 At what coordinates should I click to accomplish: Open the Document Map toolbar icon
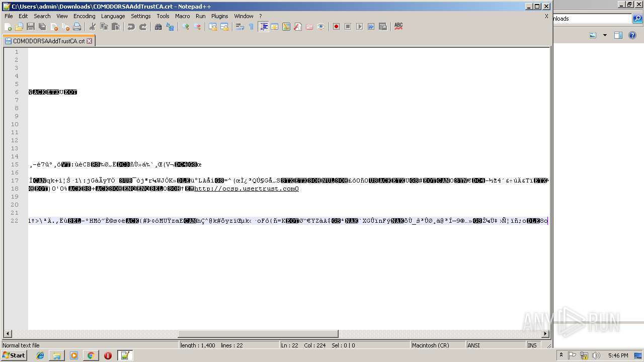[x=286, y=27]
